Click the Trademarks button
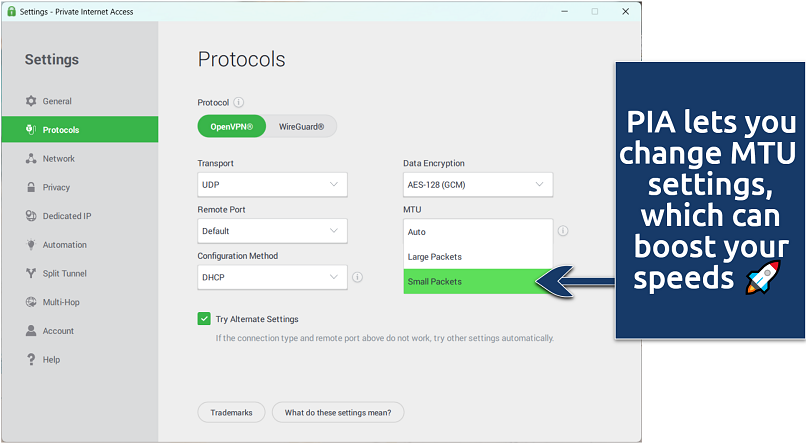The height and width of the screenshot is (444, 806). 231,412
